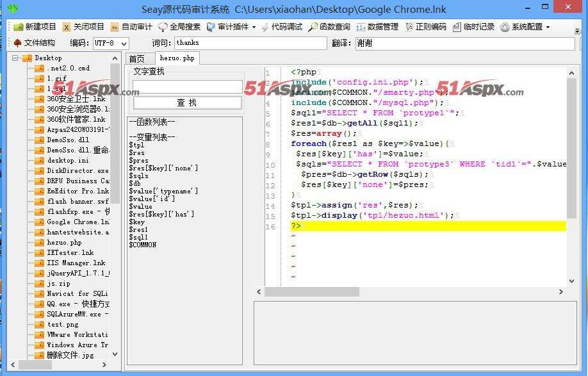Select 360软件管家.lnk tree entry
588x376 pixels.
point(76,119)
